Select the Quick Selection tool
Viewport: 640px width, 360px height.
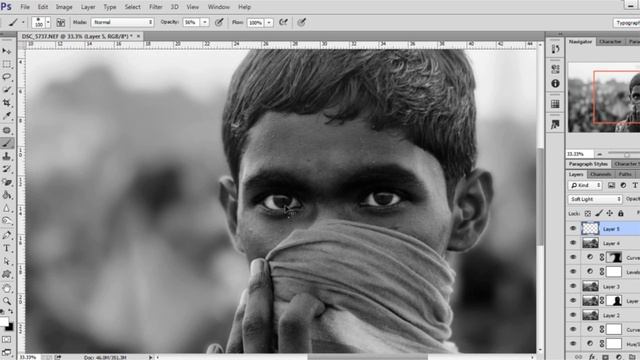click(7, 89)
